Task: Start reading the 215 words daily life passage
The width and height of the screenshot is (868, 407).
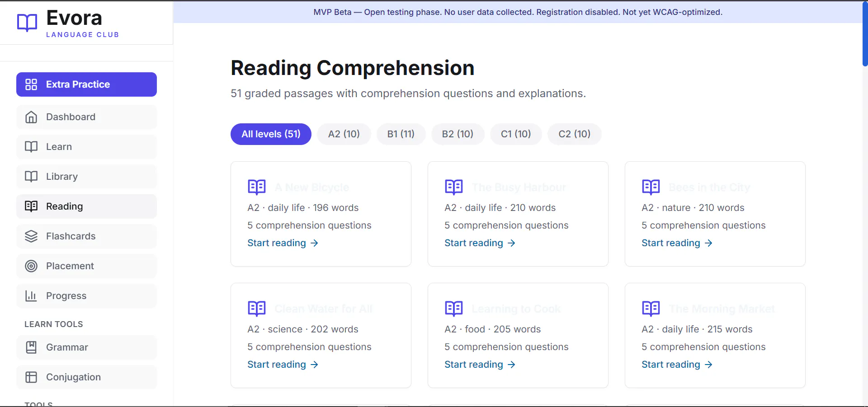Action: click(x=677, y=365)
